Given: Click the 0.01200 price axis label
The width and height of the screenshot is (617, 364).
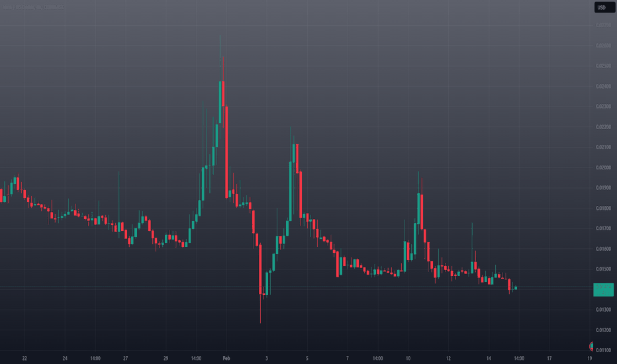Looking at the screenshot, I should click(603, 330).
